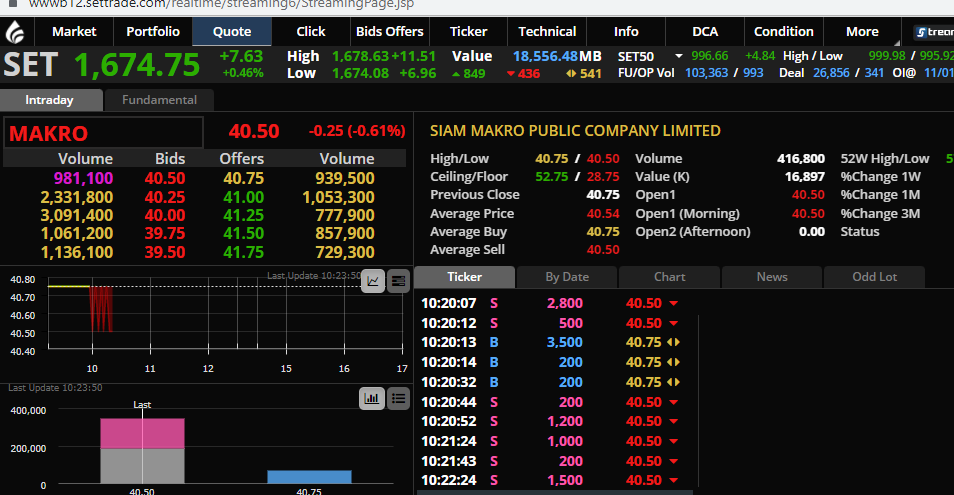The width and height of the screenshot is (954, 495).
Task: Click the Settrade flame logo icon
Action: coord(15,32)
